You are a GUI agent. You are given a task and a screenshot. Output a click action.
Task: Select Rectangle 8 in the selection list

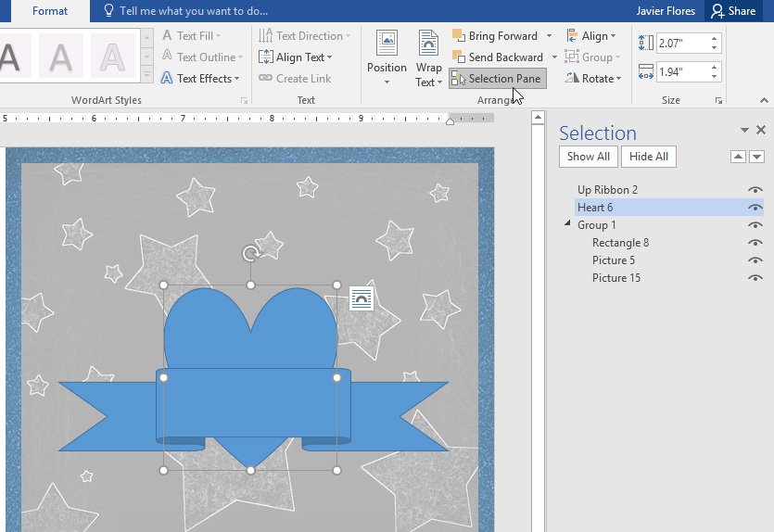620,243
